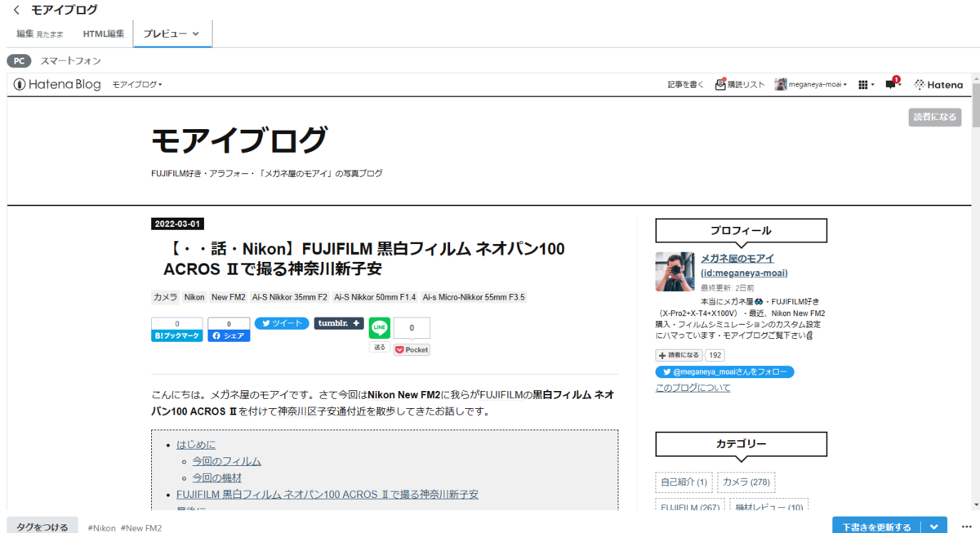Open the 自己紹介 (1) category
Viewport: 980px width, 533px height.
click(x=684, y=482)
